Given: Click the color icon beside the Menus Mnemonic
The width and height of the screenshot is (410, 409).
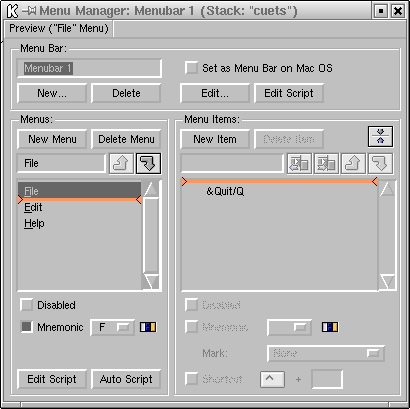Looking at the screenshot, I should pos(148,327).
